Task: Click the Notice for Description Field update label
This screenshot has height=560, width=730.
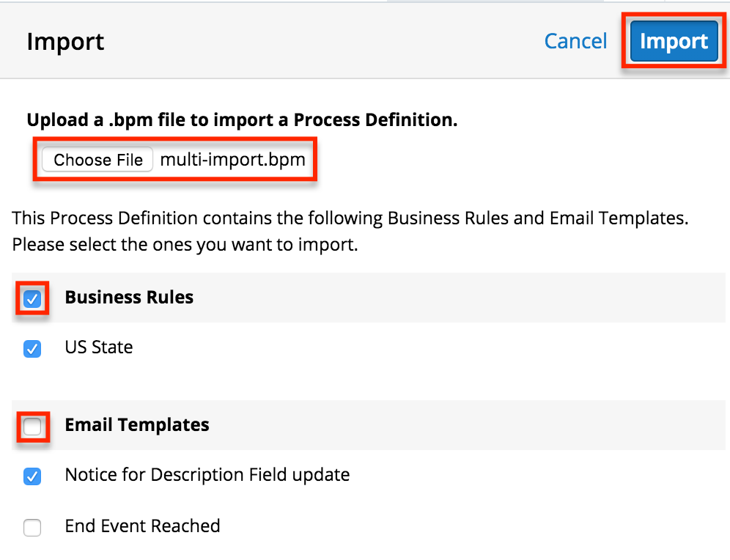Action: [x=207, y=475]
